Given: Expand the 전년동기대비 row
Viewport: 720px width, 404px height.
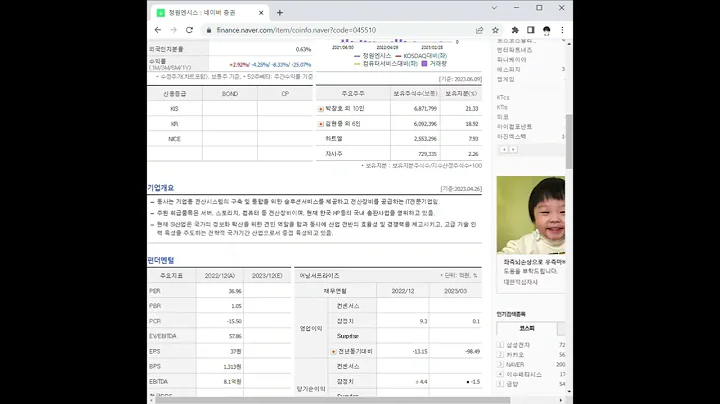Looking at the screenshot, I should 334,352.
